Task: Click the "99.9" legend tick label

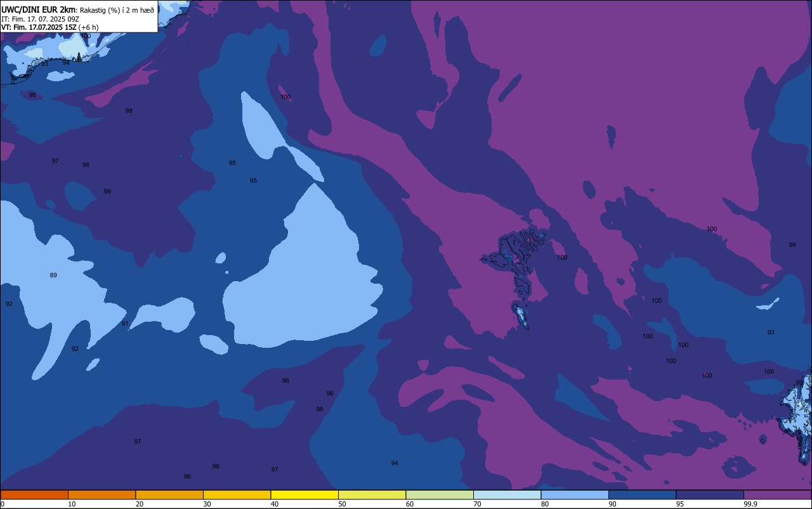Action: click(750, 504)
